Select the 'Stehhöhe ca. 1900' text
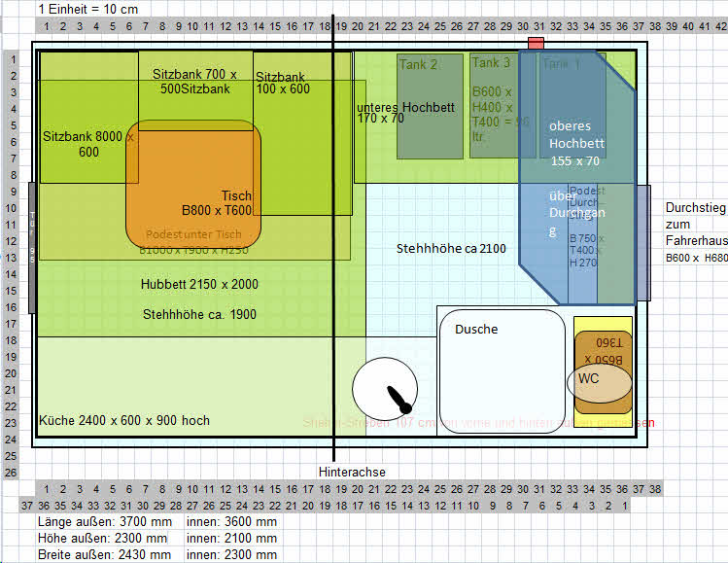The image size is (728, 563). pyautogui.click(x=199, y=314)
